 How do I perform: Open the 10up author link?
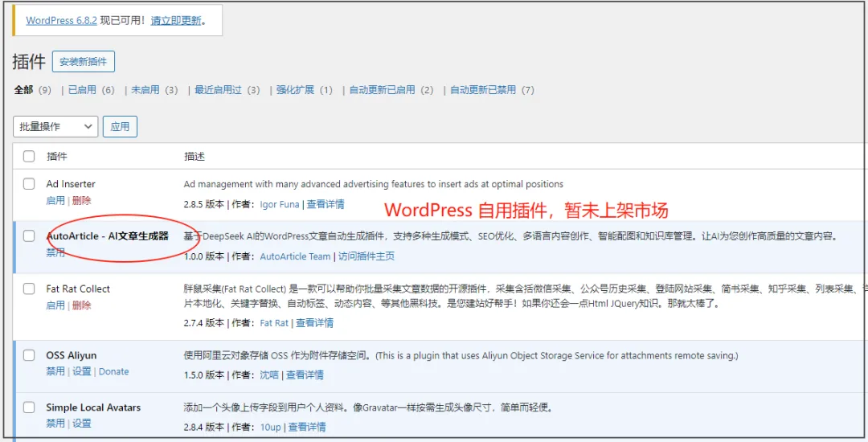coord(271,427)
